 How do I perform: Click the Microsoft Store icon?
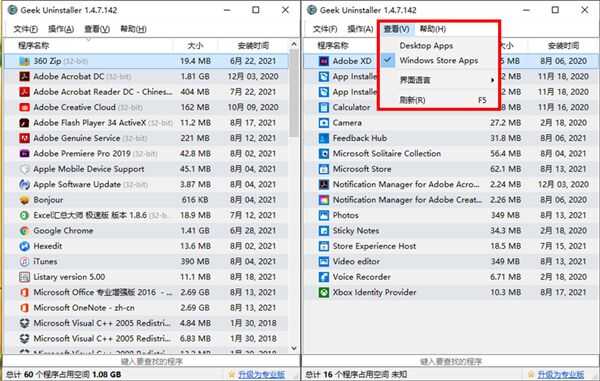click(324, 169)
